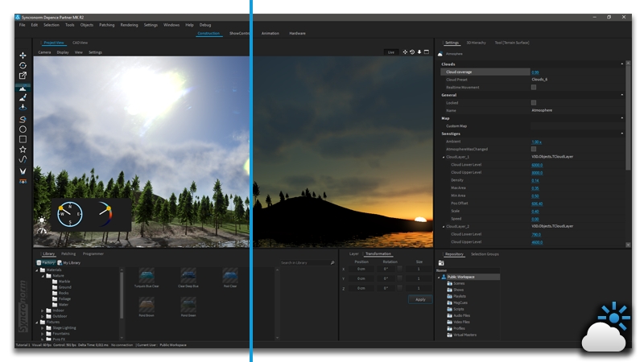644x362 pixels.
Task: Choose the square shape tool
Action: [23, 139]
